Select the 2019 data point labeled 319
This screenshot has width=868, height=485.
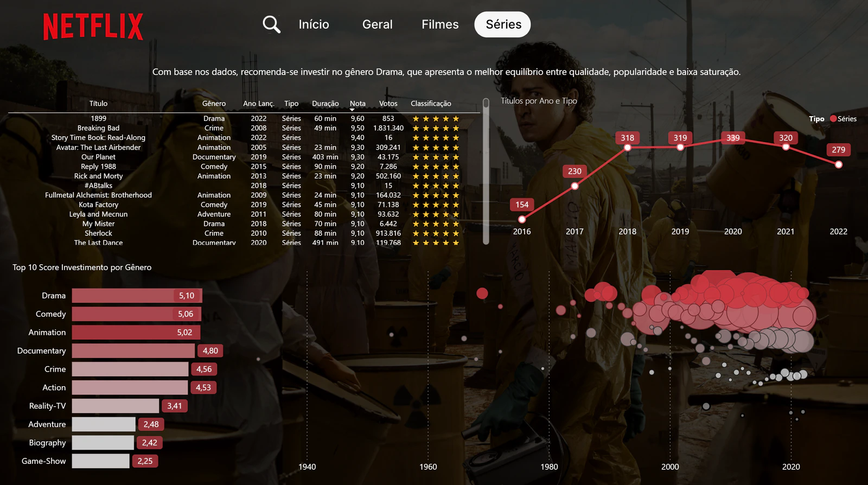680,147
